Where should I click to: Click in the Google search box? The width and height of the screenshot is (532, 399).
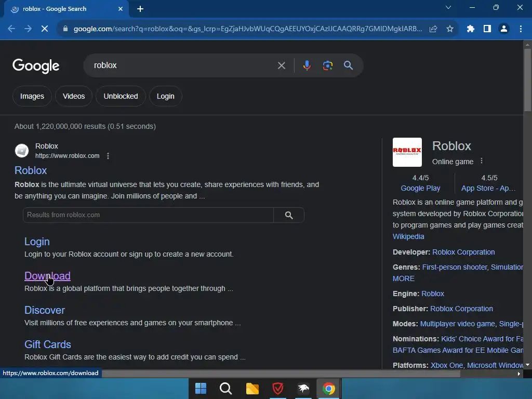183,65
